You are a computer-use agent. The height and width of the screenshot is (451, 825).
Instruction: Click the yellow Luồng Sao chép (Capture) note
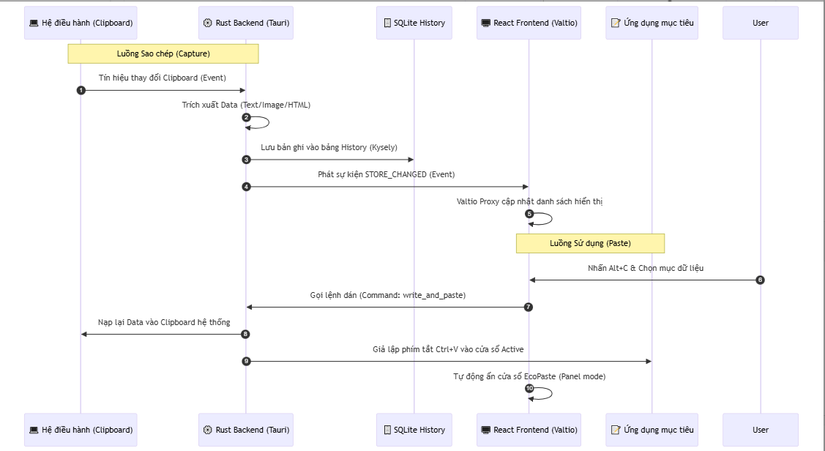tap(163, 54)
